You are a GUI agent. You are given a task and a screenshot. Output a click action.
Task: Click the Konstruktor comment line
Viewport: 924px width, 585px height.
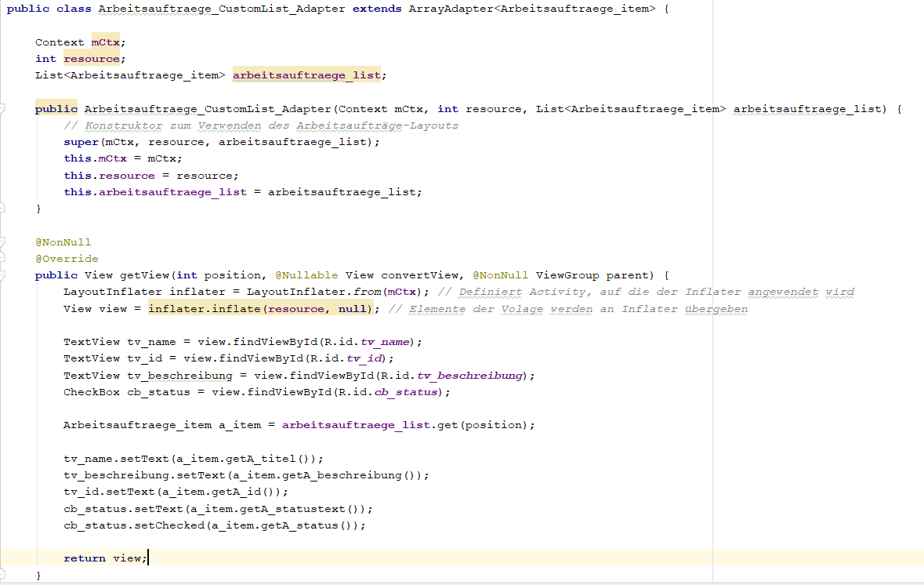click(x=261, y=125)
